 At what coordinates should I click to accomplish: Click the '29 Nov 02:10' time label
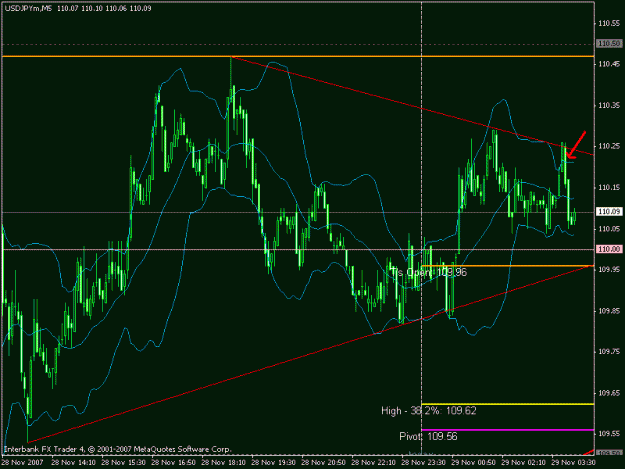coord(523,463)
